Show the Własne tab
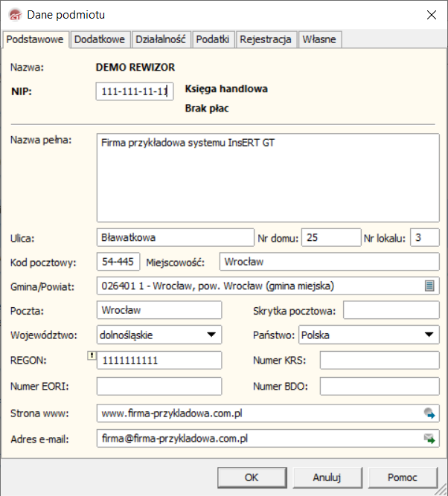448x496 pixels. pyautogui.click(x=319, y=39)
